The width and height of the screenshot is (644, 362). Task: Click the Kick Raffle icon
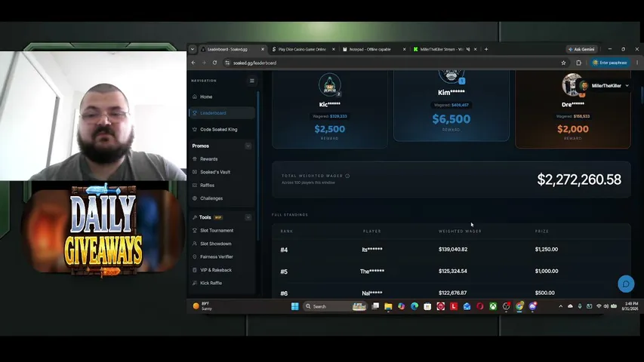(x=195, y=284)
